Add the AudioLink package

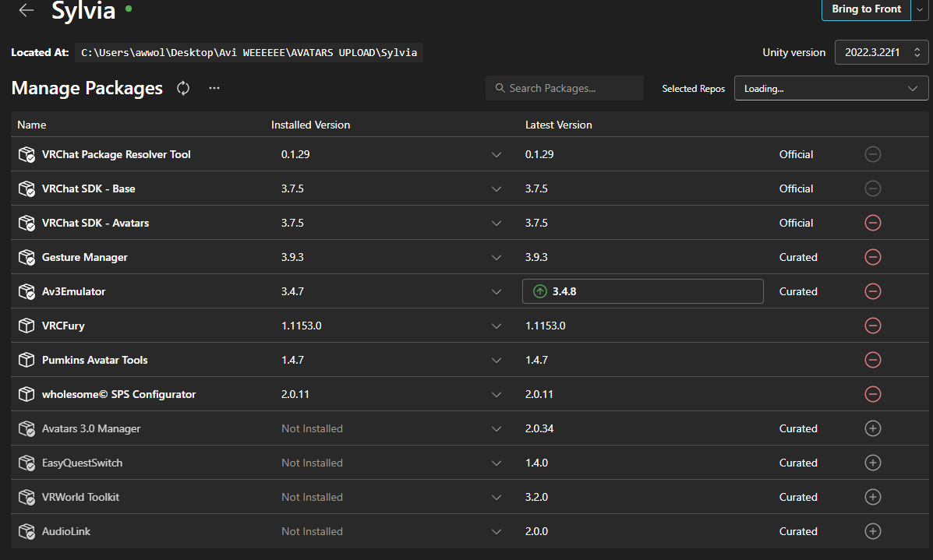click(x=873, y=531)
